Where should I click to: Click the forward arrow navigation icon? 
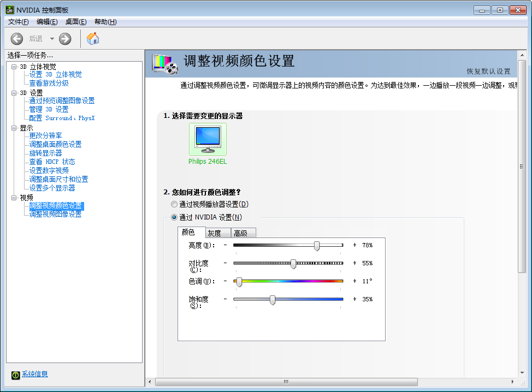pyautogui.click(x=65, y=39)
